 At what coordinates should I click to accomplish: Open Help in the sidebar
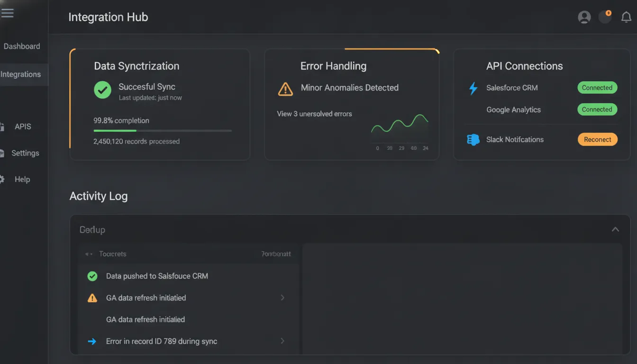click(x=22, y=179)
